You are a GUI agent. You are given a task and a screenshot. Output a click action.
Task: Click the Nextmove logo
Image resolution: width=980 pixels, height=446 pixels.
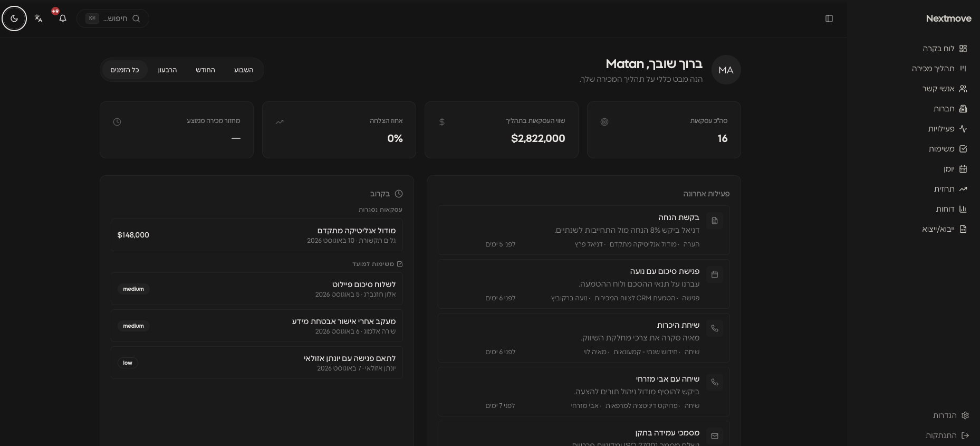(948, 18)
